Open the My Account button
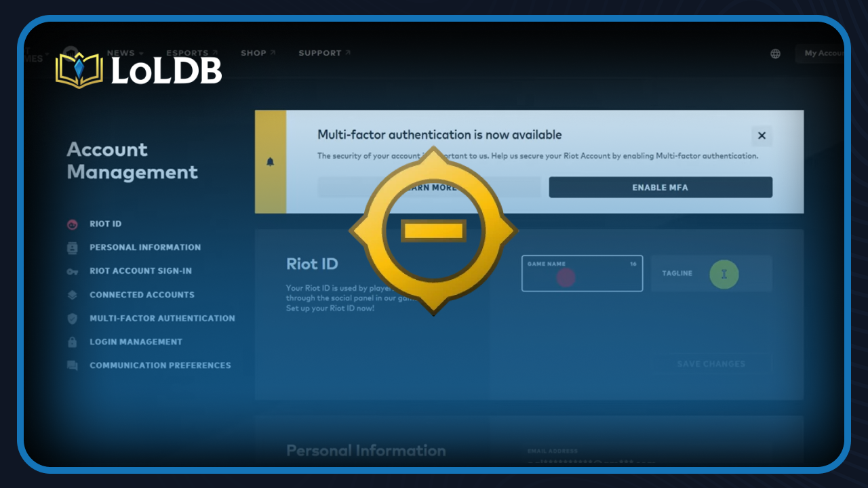This screenshot has height=488, width=868. tap(820, 54)
